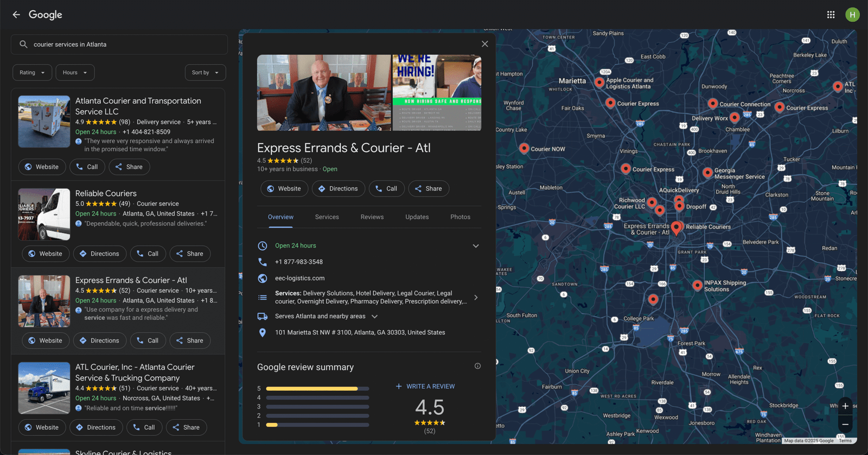Screen dimensions: 868x455
Task: Click phone number +1 877-983-3548
Action: [299, 262]
